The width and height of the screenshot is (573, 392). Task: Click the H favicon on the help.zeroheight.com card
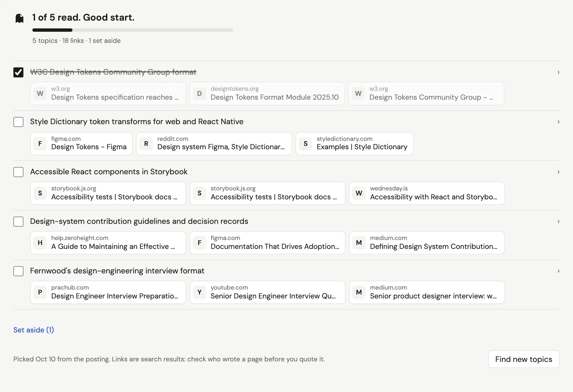(x=40, y=243)
